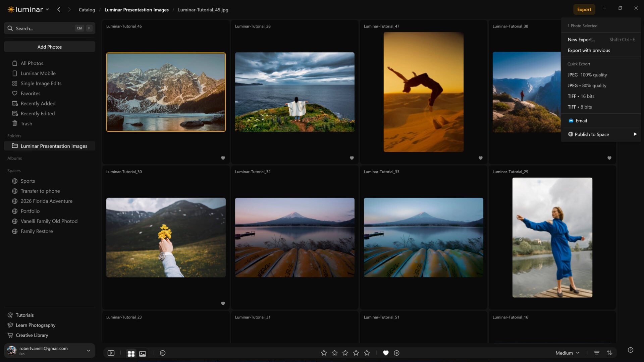Viewport: 644px width, 362px height.
Task: Open the Medium thumbnail size dropdown
Action: (567, 353)
